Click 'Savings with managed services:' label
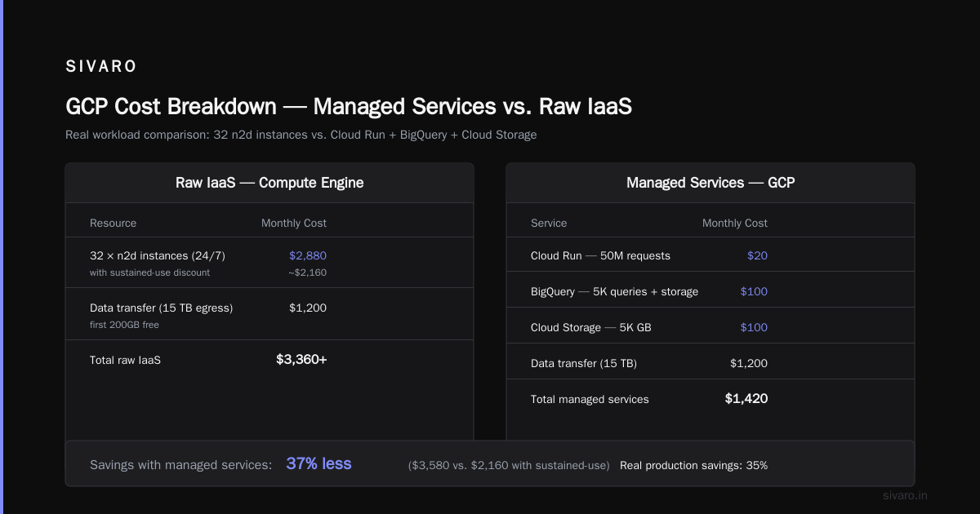980x514 pixels. pos(180,464)
